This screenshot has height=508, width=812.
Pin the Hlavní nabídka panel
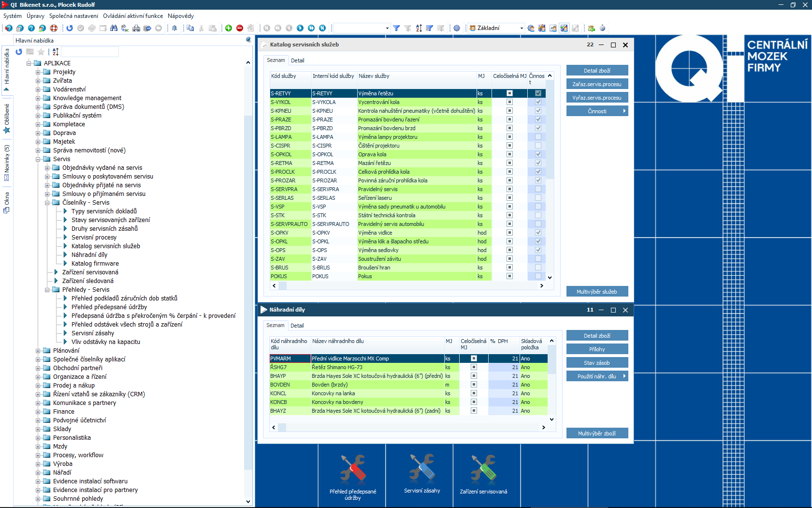(248, 40)
